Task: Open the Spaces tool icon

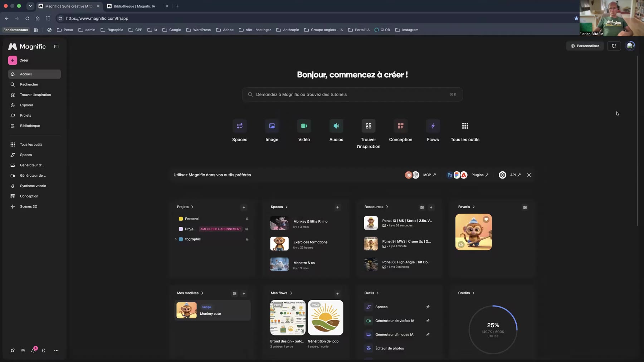Action: tap(240, 126)
